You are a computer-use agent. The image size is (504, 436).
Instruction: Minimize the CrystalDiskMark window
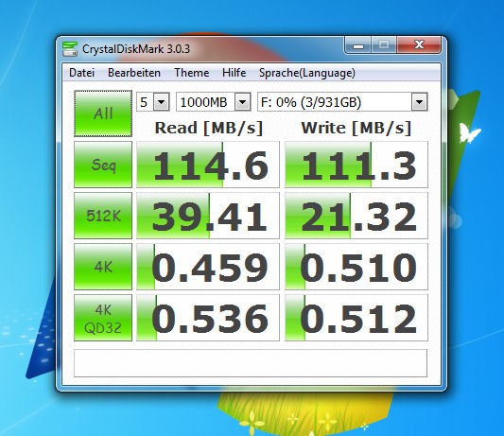point(358,44)
